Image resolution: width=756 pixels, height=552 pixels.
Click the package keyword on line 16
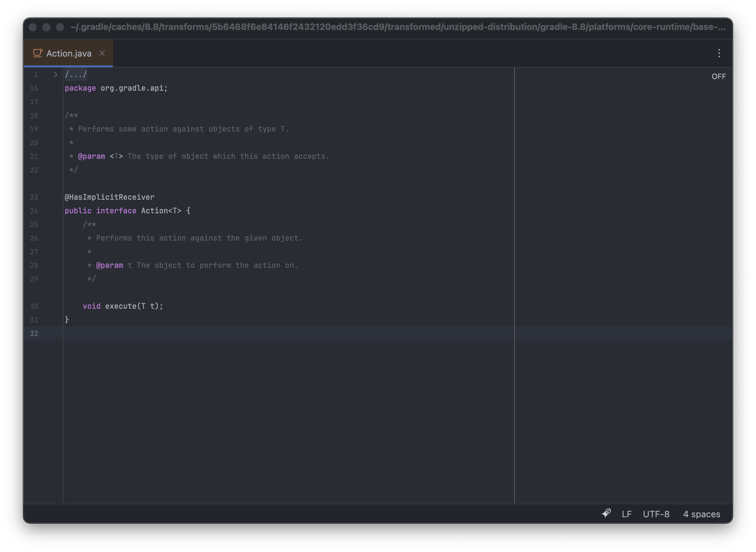click(x=80, y=88)
